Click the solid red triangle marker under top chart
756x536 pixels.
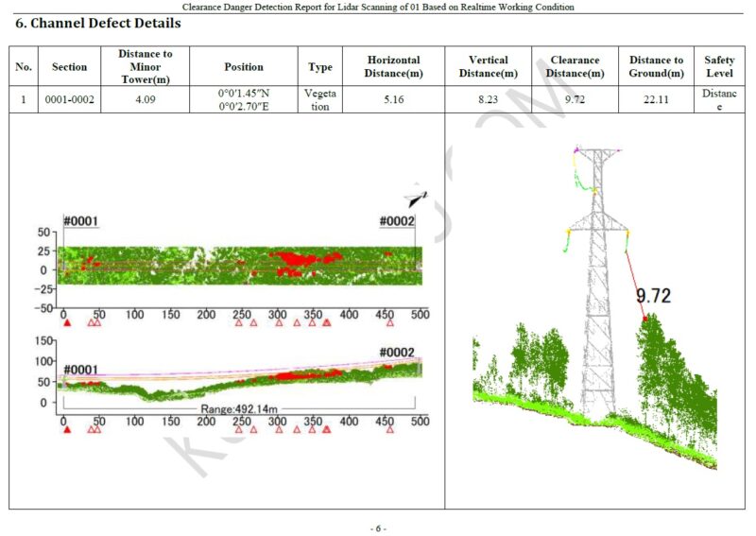(66, 323)
